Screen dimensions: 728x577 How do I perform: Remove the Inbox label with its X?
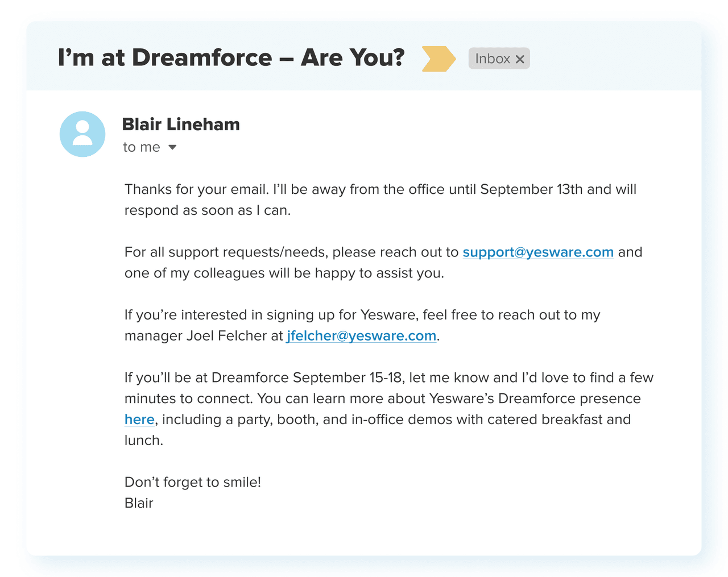tap(520, 59)
